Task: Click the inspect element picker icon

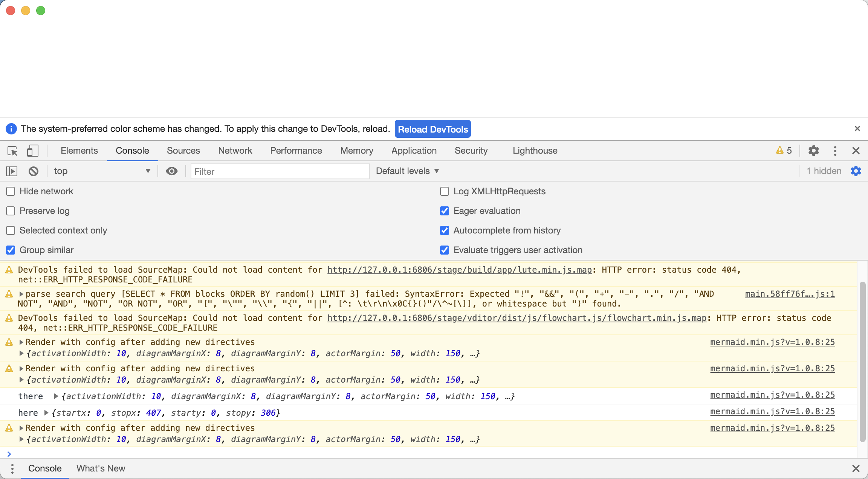Action: pos(12,151)
